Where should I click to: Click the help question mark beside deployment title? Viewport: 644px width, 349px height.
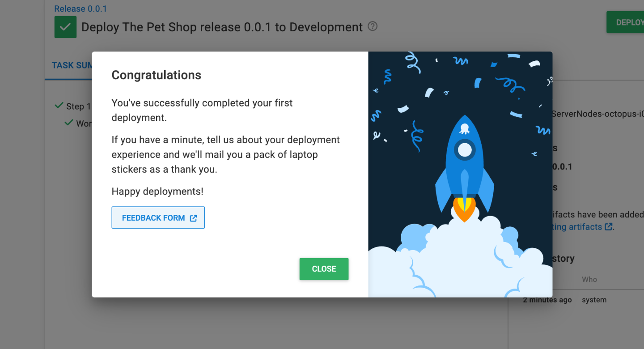pos(373,26)
